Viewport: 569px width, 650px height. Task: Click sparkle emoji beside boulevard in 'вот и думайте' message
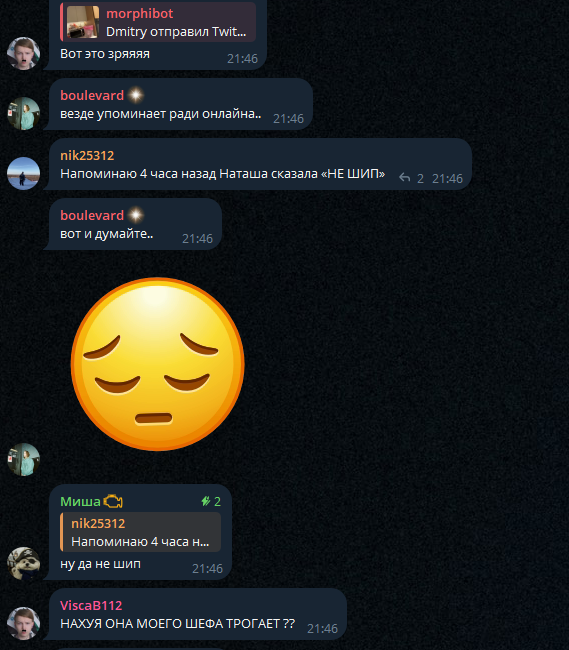[136, 215]
